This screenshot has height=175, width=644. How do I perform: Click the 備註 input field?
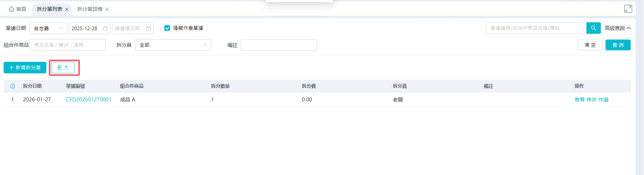point(279,45)
